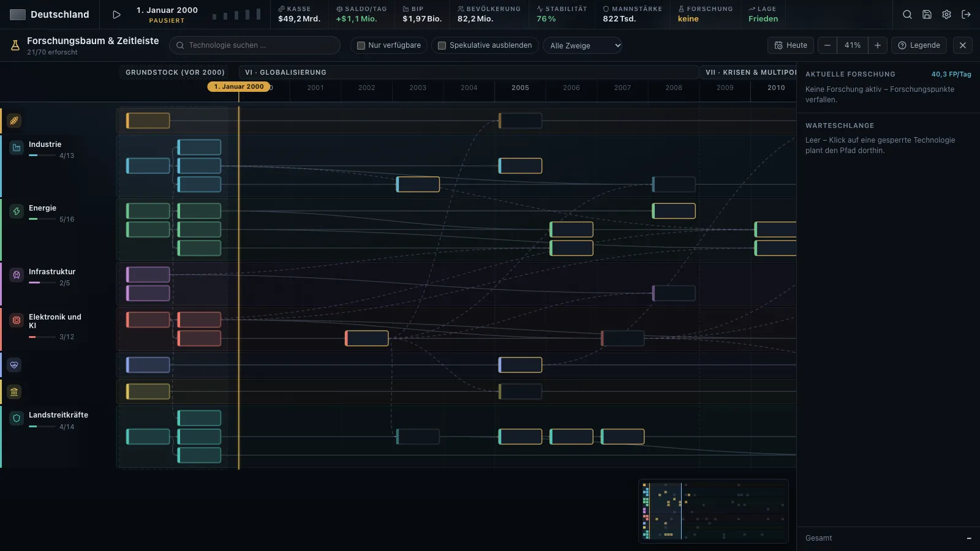
Task: Click the Deutschland country button
Action: pos(50,14)
